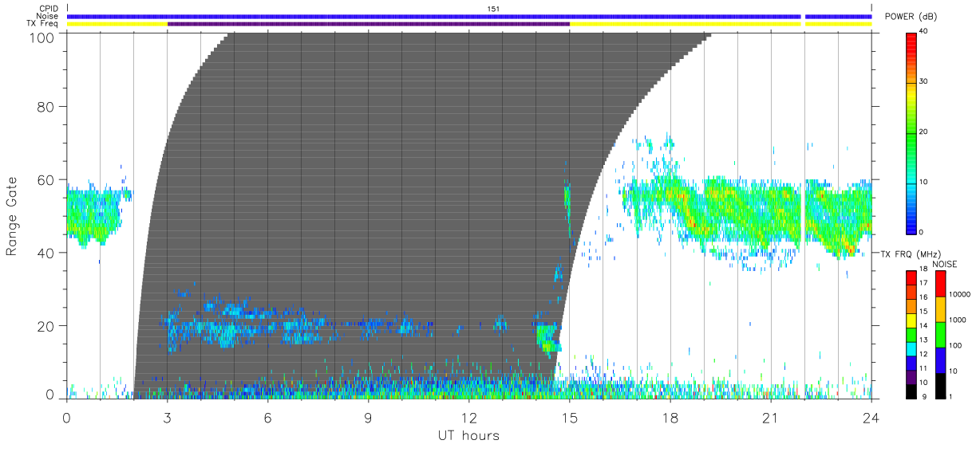980x452 pixels.
Task: Click the 'UT hours' axis title
Action: [468, 435]
